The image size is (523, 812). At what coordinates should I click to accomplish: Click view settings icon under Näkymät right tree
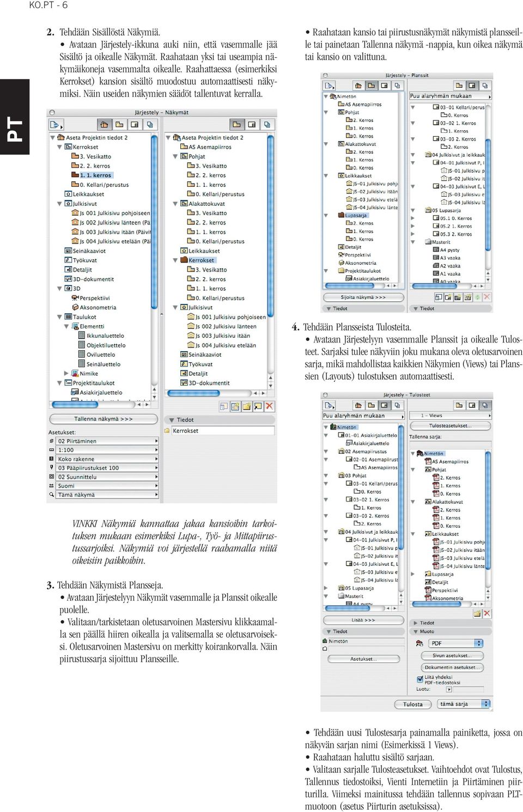click(223, 406)
